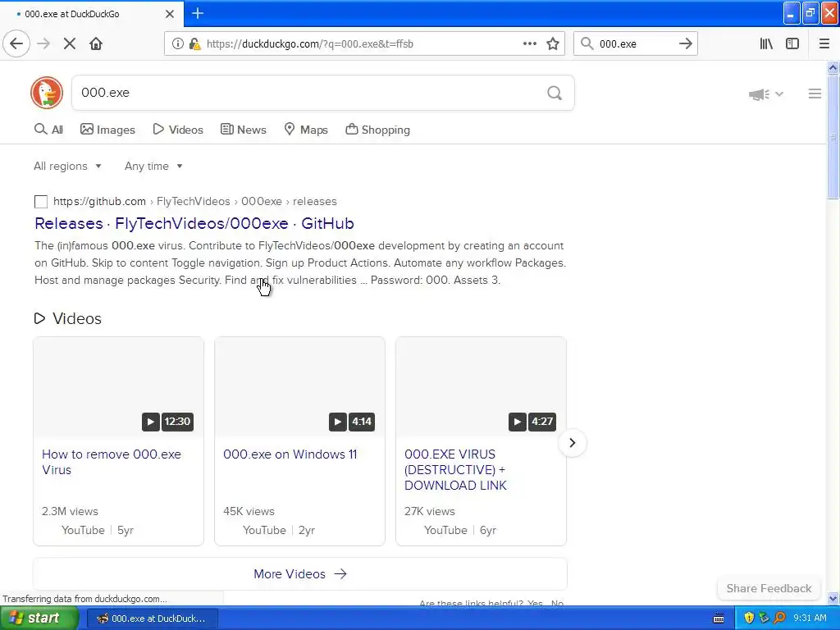Click the Share Feedback button
The image size is (840, 630).
pos(769,588)
